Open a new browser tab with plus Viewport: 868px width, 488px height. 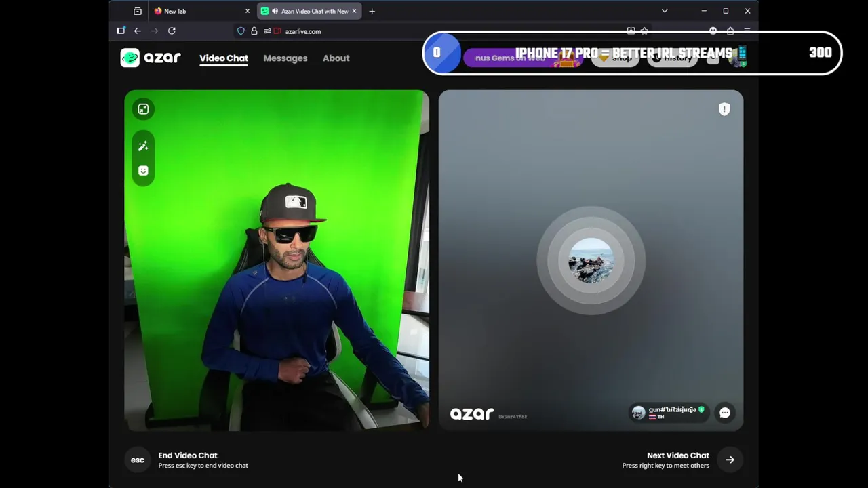372,11
